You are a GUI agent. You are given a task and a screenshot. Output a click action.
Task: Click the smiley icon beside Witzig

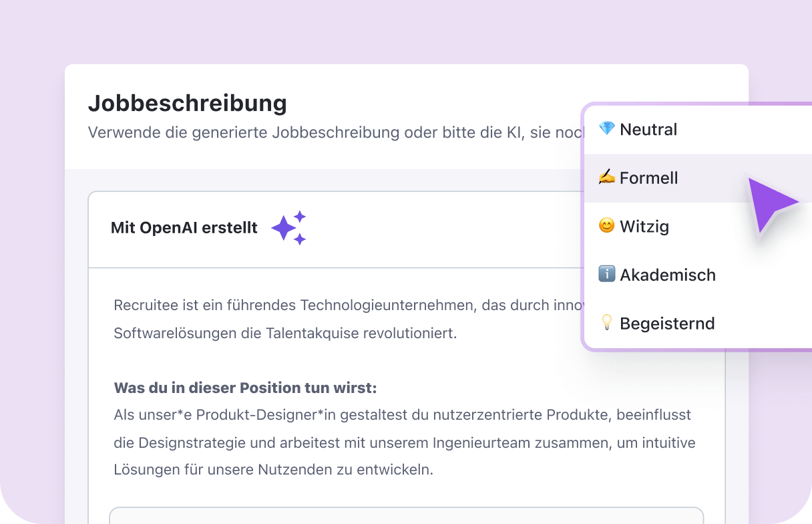click(605, 226)
